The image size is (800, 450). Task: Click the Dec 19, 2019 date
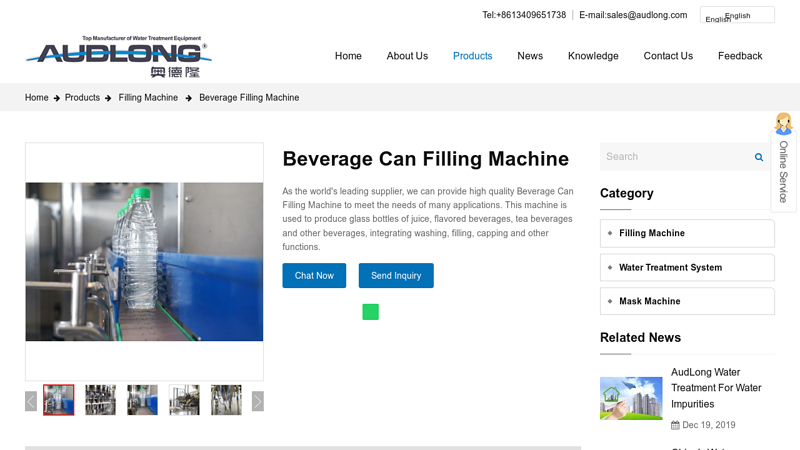(709, 425)
